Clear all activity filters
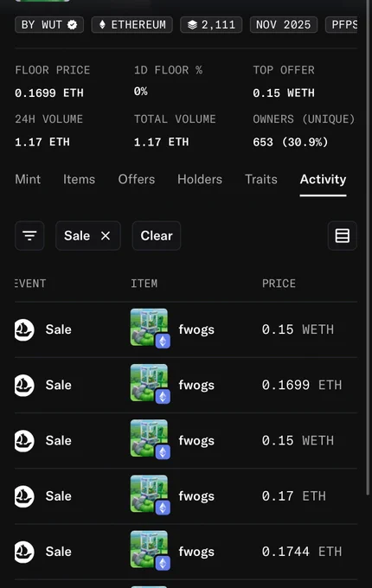Viewport: 372px width, 588px height. point(157,235)
